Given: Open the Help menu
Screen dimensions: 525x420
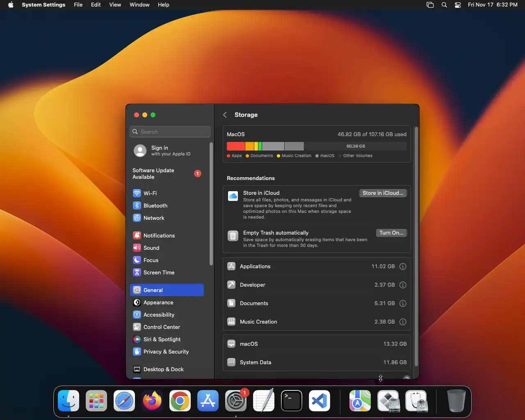Looking at the screenshot, I should pos(164,5).
